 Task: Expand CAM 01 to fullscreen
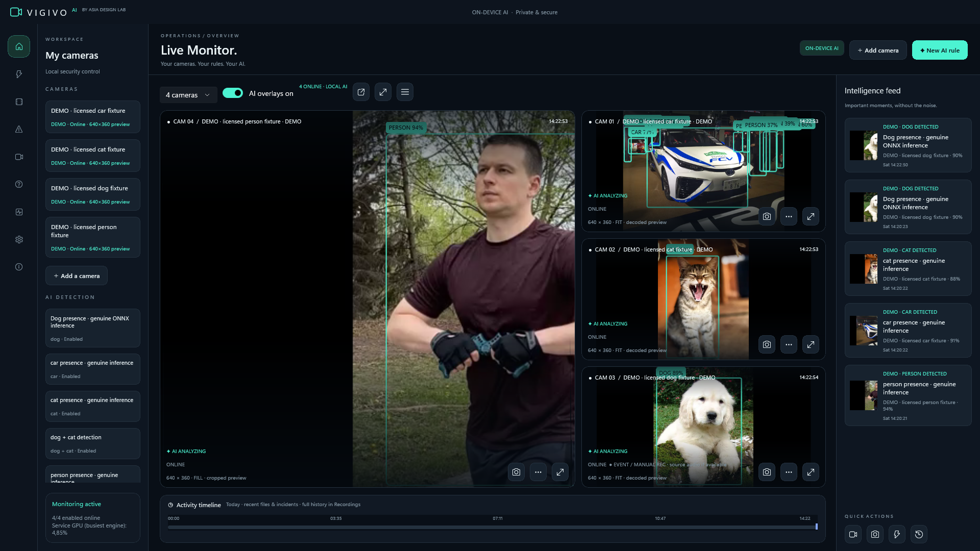tap(811, 216)
